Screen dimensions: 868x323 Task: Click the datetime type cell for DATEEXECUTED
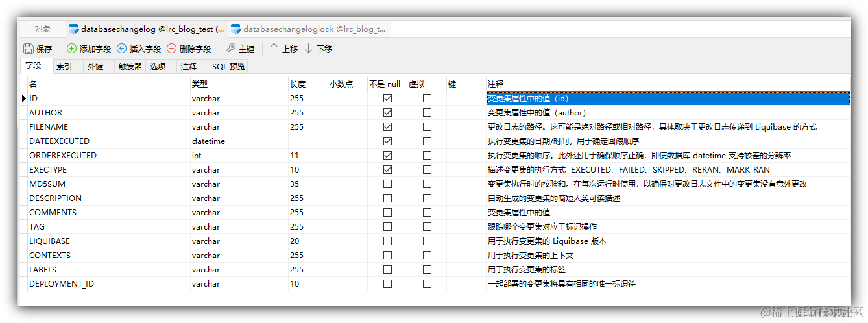click(239, 141)
